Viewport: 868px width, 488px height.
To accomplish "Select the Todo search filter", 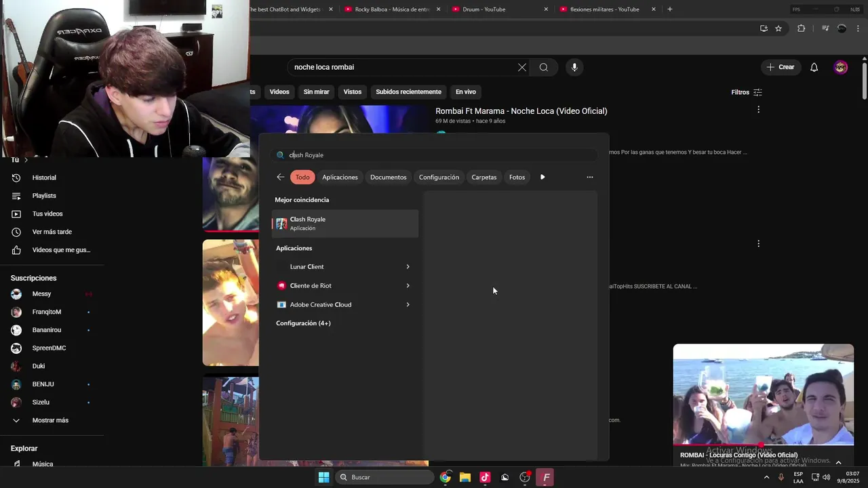I will click(x=302, y=177).
